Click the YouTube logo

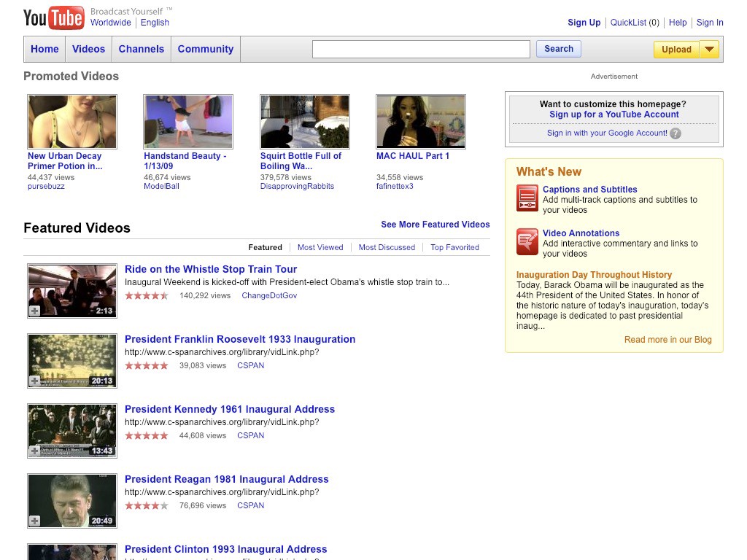[54, 17]
